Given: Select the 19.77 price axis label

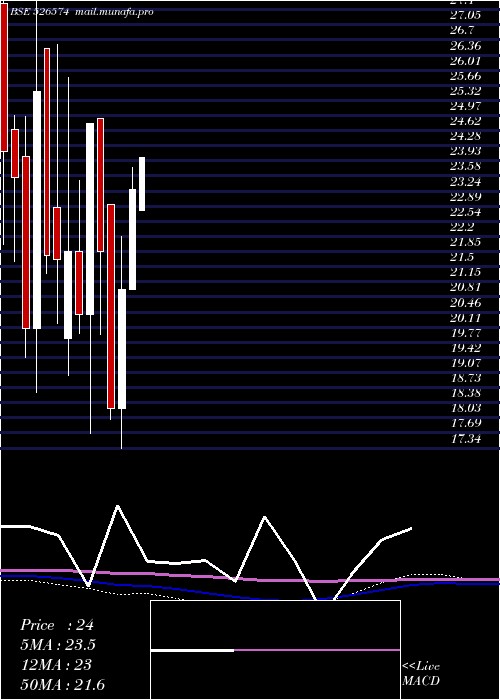Looking at the screenshot, I should point(466,333).
